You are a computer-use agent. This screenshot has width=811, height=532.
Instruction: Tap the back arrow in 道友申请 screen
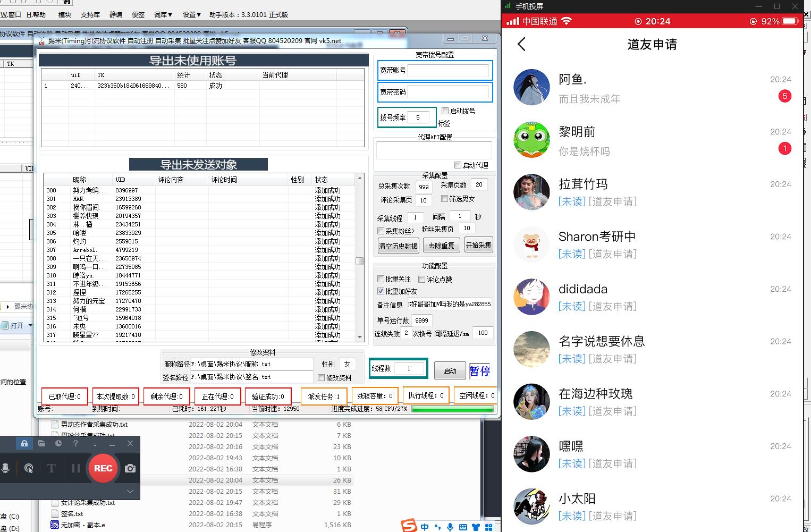pyautogui.click(x=521, y=45)
